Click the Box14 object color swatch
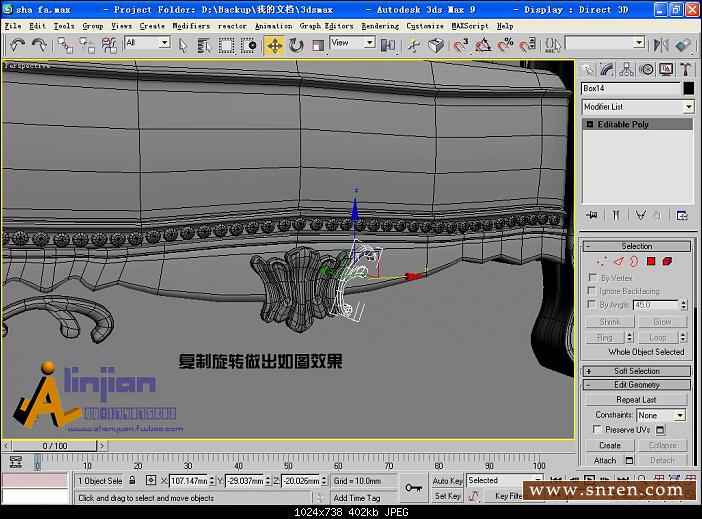The width and height of the screenshot is (702, 519). (x=689, y=88)
